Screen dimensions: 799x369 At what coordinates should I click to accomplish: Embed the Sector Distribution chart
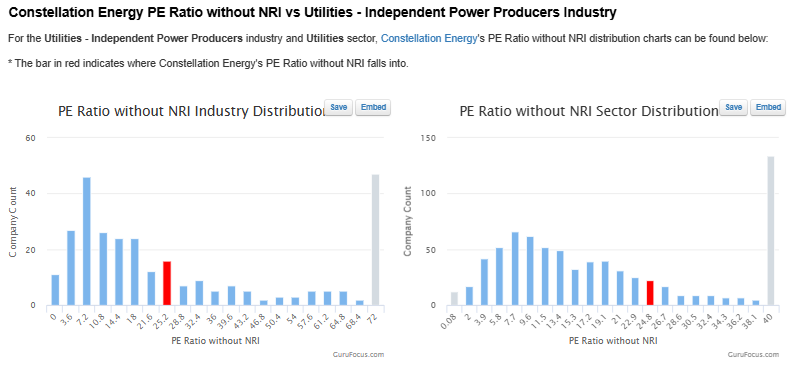pyautogui.click(x=768, y=108)
